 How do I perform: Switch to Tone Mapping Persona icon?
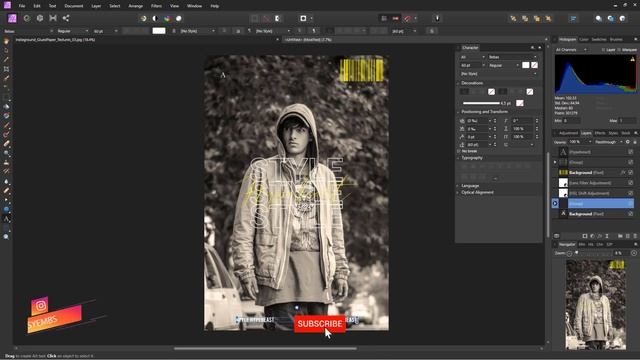[53, 18]
